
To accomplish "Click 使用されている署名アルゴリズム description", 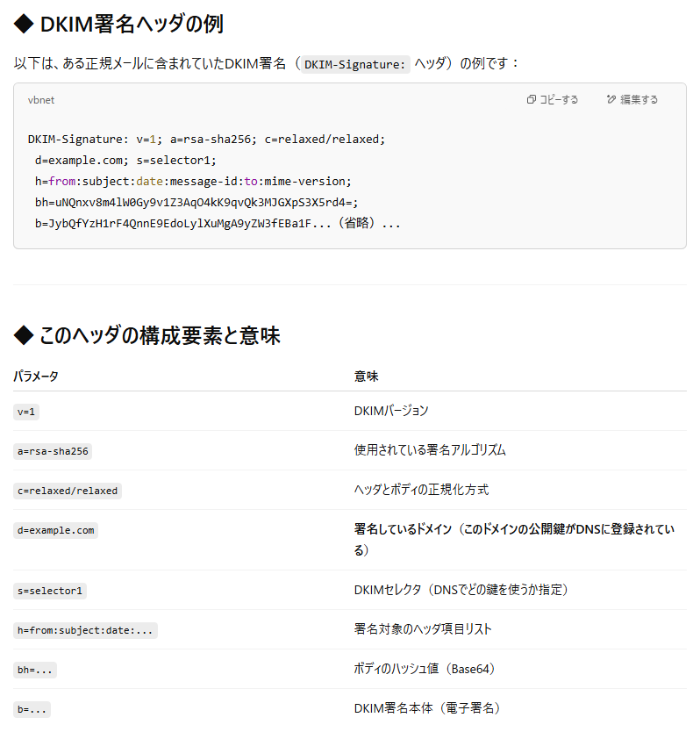I will coord(430,450).
